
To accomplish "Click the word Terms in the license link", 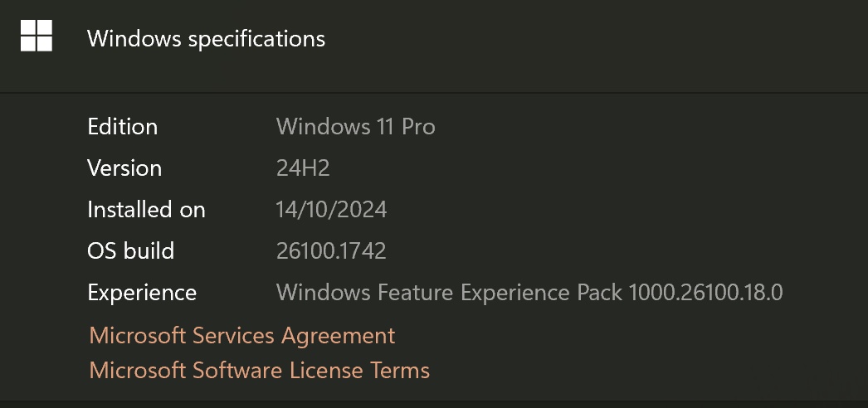I will [400, 370].
